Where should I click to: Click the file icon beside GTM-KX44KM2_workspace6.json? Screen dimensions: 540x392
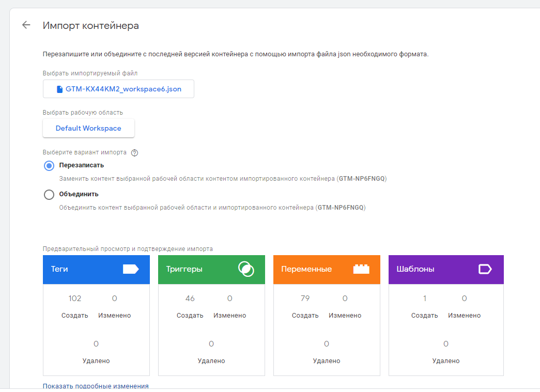click(59, 89)
